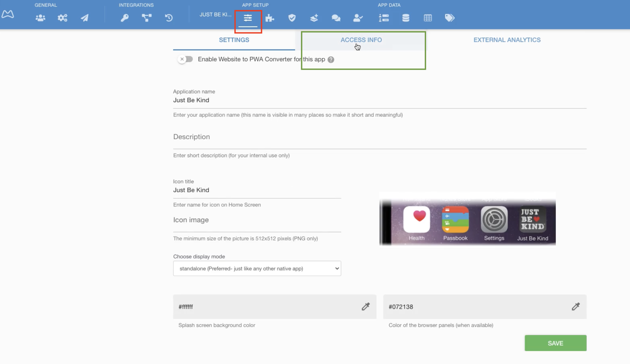Click the APP SETUP section heading
Viewport: 630px width, 364px height.
[x=255, y=5]
